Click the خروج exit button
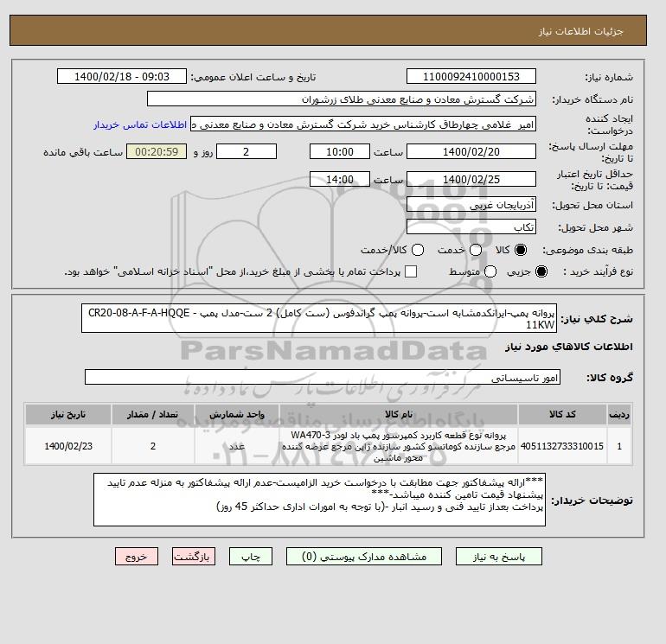 coord(137,557)
